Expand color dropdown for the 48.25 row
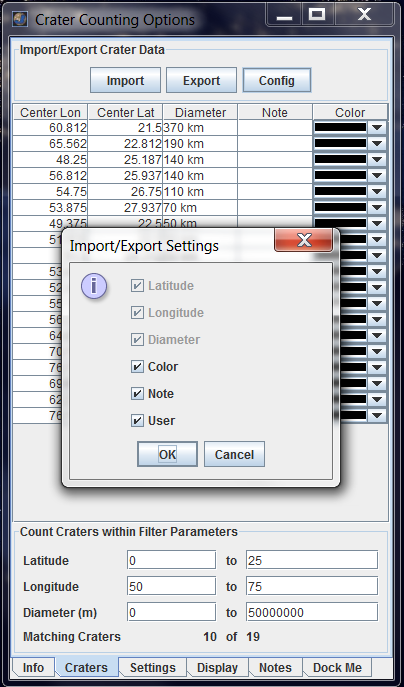The image size is (404, 687). coord(377,160)
